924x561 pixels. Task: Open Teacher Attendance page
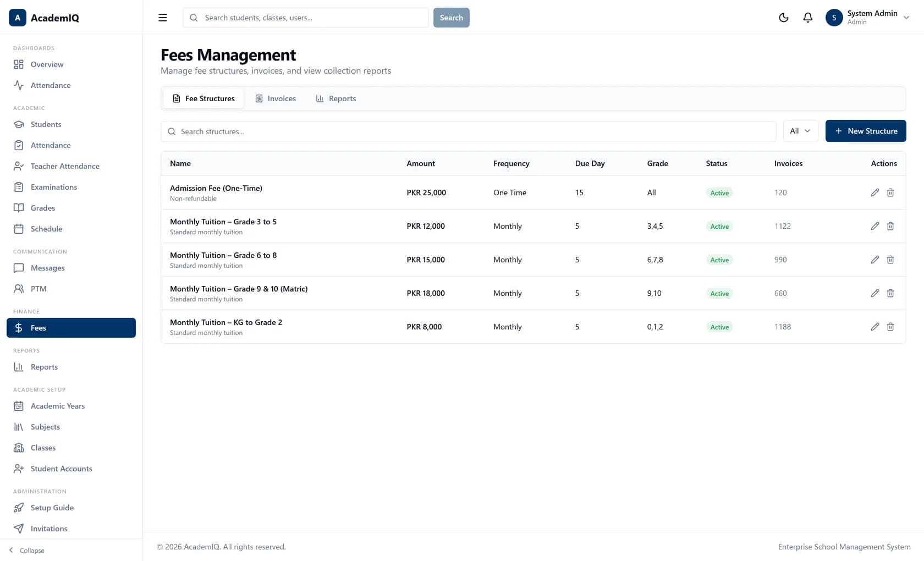point(71,166)
